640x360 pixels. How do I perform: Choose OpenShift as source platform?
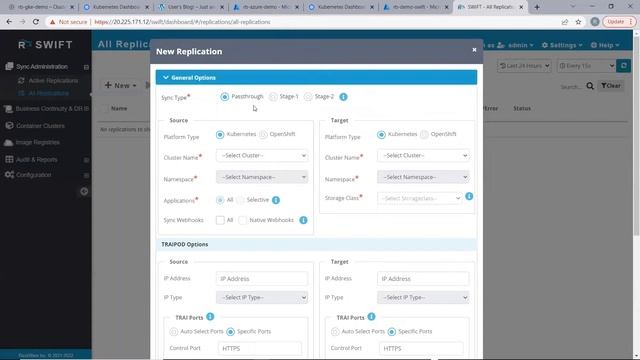click(x=263, y=134)
